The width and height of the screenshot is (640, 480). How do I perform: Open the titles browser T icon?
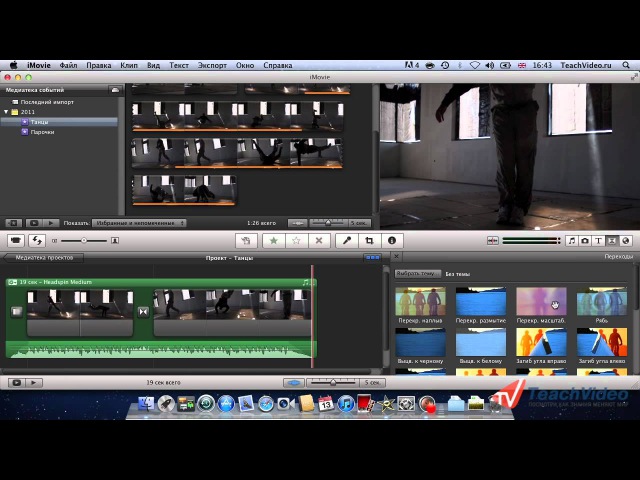[598, 241]
